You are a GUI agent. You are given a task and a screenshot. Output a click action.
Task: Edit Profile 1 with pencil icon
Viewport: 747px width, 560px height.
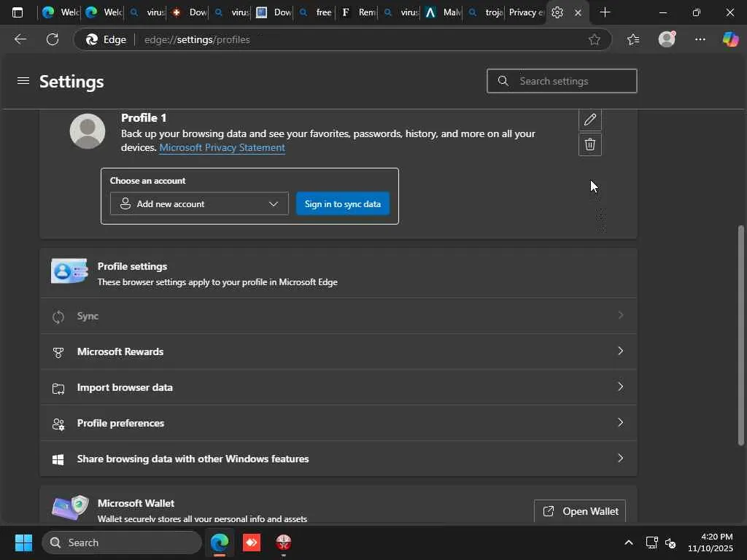tap(589, 119)
